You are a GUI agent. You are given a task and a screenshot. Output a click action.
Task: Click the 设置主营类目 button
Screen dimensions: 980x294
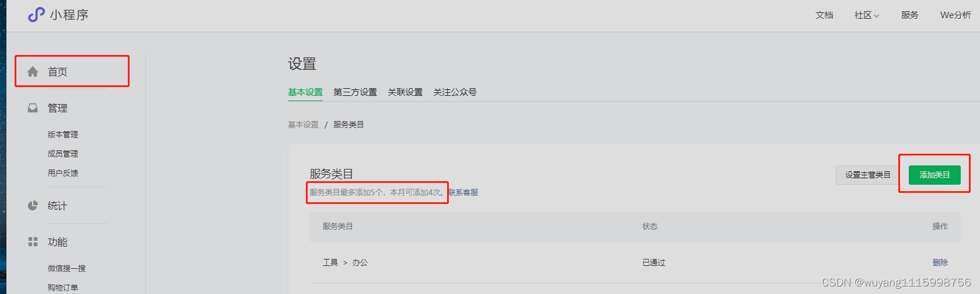pyautogui.click(x=867, y=175)
